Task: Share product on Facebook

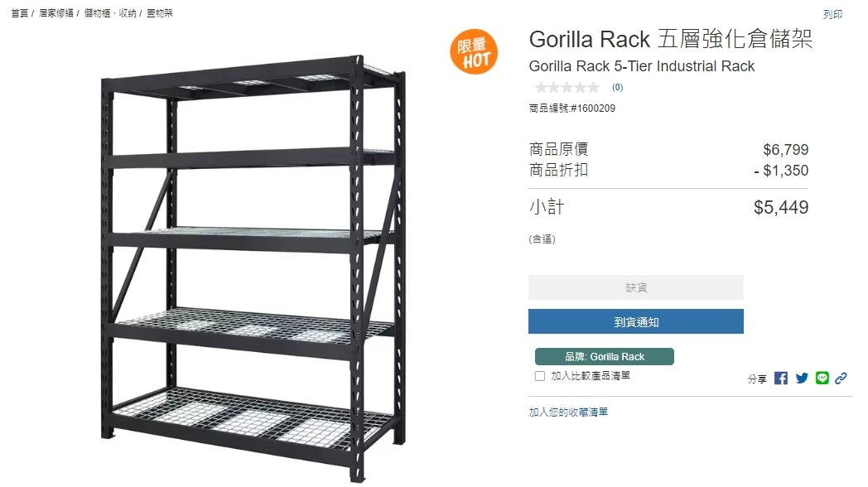Action: [780, 378]
